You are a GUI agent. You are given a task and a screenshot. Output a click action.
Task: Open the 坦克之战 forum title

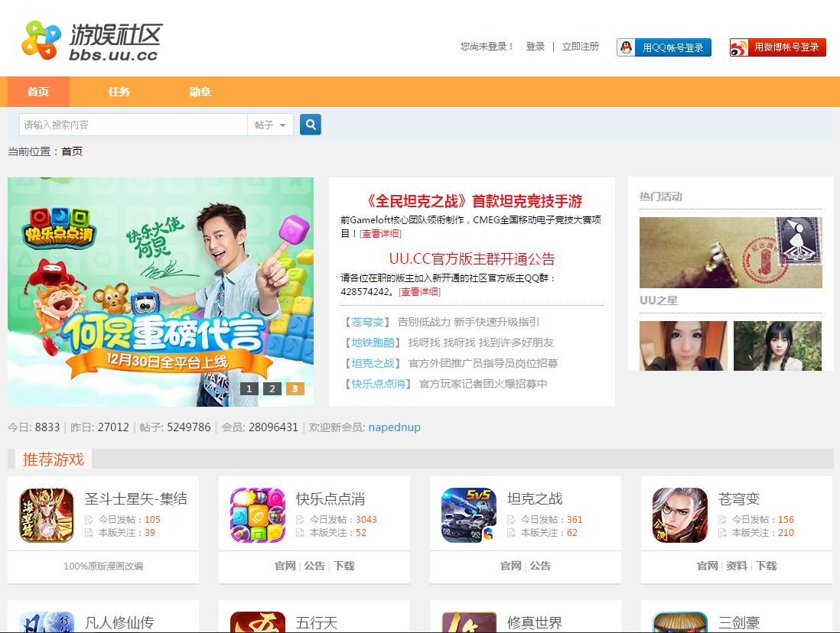pyautogui.click(x=535, y=498)
